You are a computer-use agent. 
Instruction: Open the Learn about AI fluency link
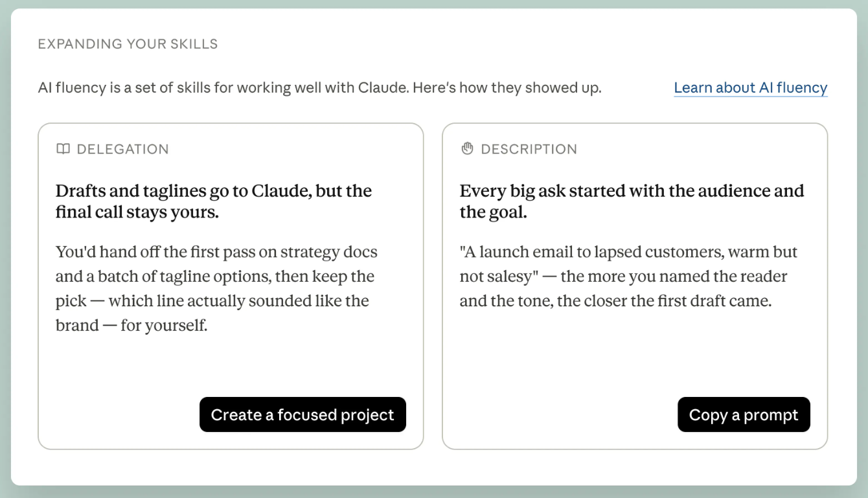(x=751, y=88)
